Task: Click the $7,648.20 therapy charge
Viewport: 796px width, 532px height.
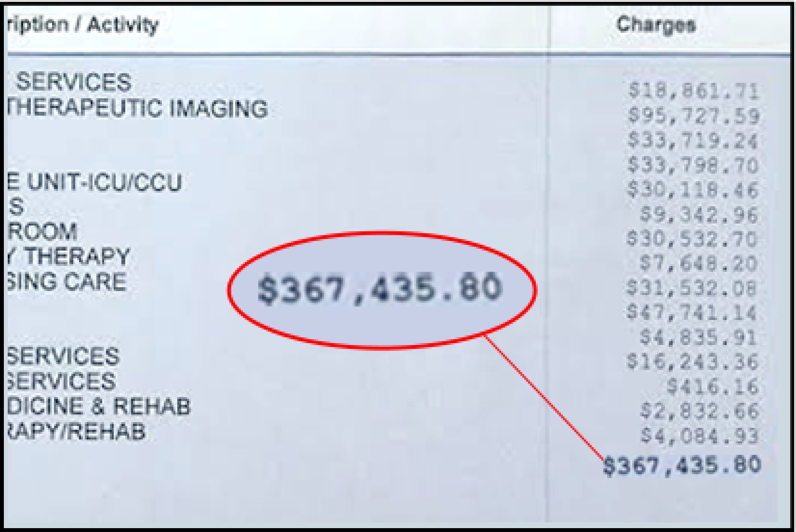Action: (x=699, y=263)
